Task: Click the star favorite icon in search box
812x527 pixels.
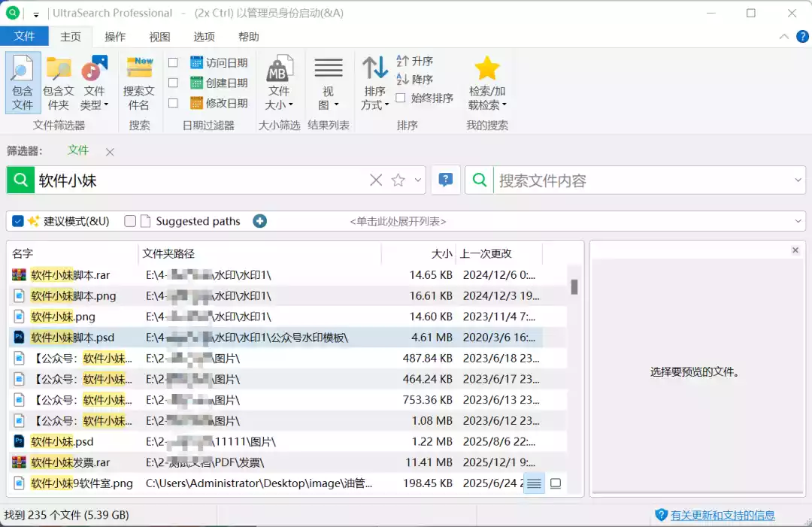Action: [x=398, y=180]
